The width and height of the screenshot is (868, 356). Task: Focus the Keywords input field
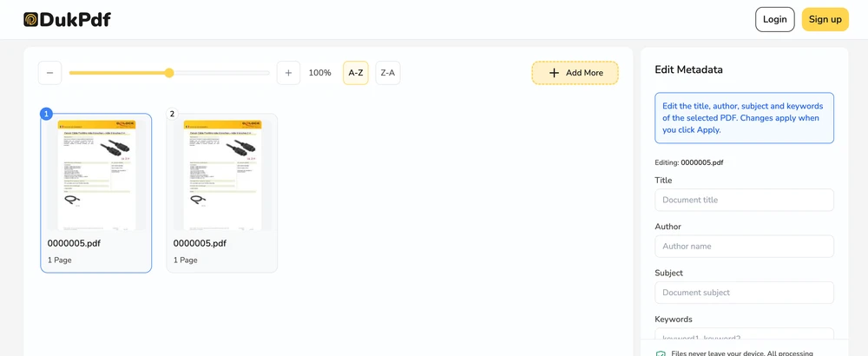(744, 333)
